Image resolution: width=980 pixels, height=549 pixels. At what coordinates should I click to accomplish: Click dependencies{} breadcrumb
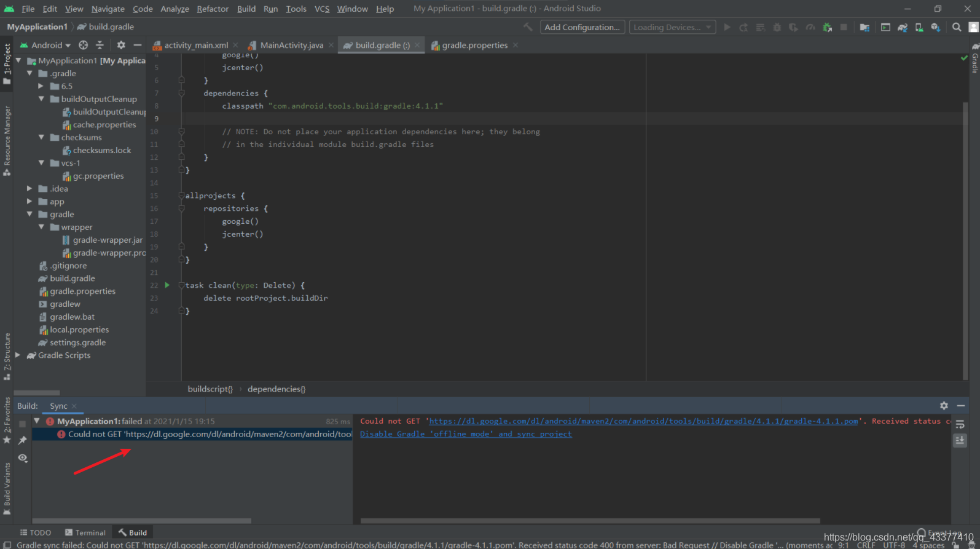[x=276, y=389]
